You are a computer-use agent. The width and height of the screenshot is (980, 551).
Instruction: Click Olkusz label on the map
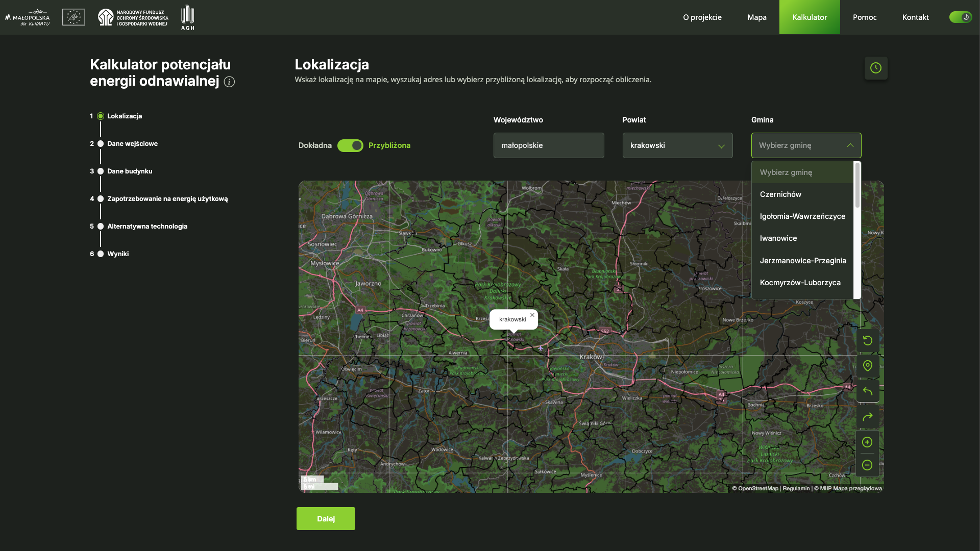coord(464,243)
